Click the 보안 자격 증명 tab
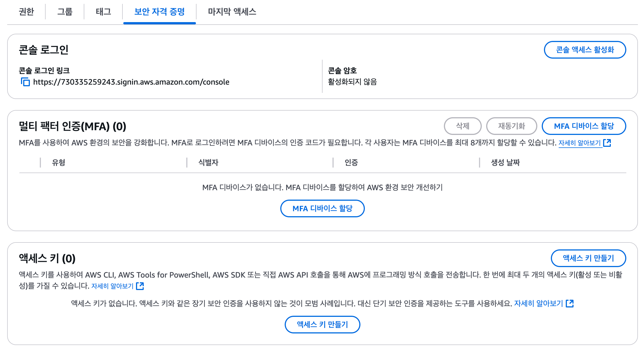The height and width of the screenshot is (355, 644). pyautogui.click(x=159, y=12)
